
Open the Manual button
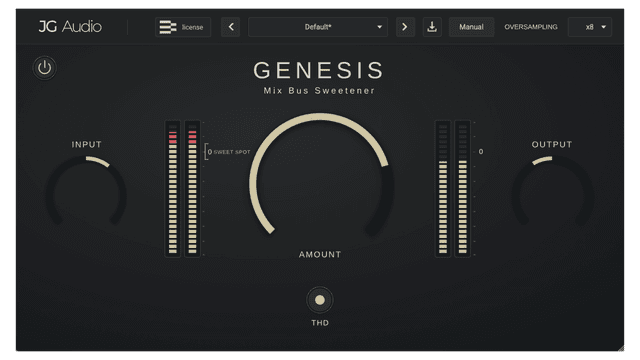pyautogui.click(x=471, y=27)
